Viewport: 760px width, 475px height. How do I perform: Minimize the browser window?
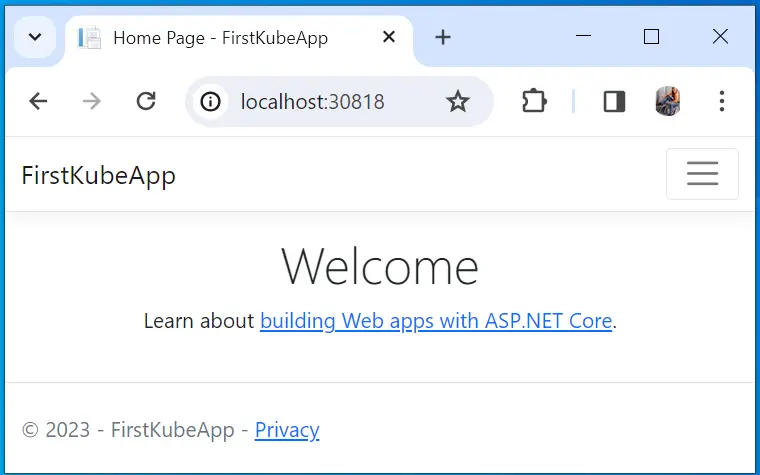coord(583,36)
